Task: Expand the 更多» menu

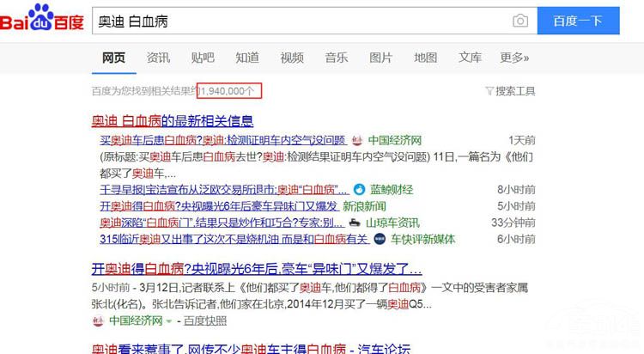Action: (x=514, y=58)
